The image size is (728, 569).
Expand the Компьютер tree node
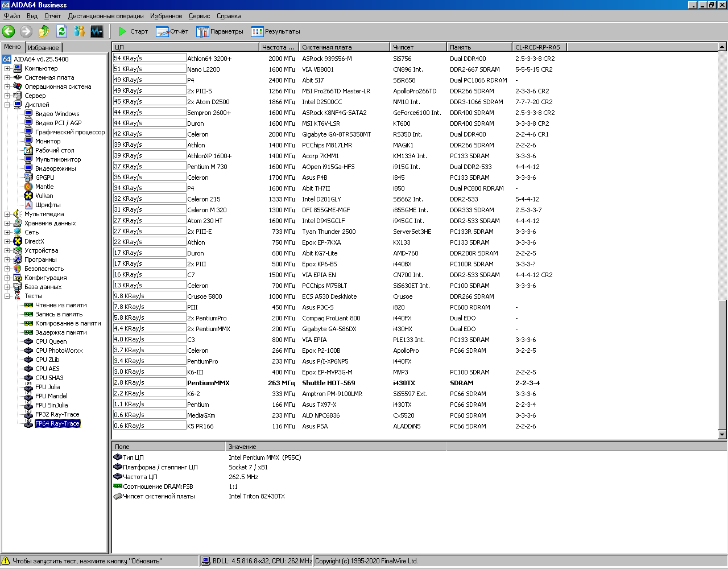[x=7, y=68]
